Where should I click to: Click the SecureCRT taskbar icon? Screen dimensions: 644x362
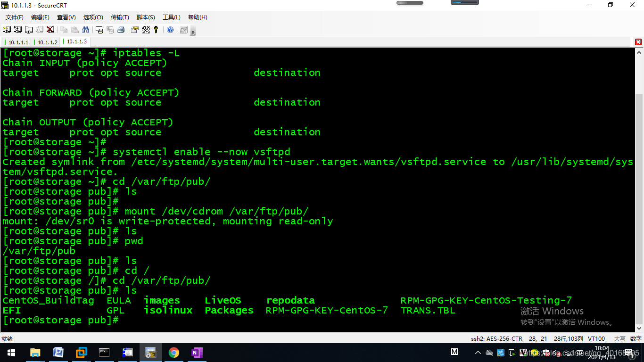[x=151, y=353]
